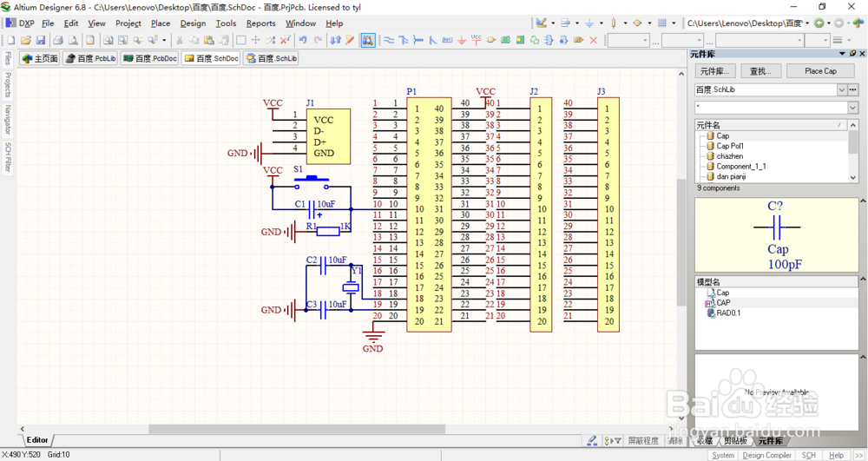Open the Tools menu

pos(226,23)
